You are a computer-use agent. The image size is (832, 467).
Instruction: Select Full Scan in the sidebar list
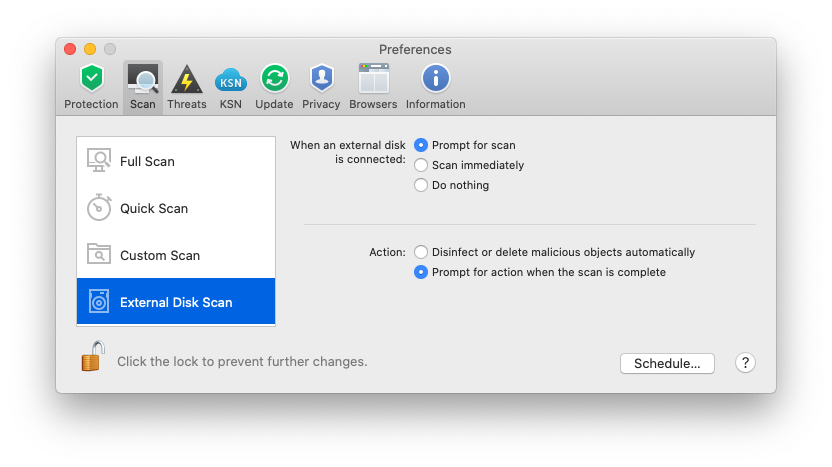(176, 161)
